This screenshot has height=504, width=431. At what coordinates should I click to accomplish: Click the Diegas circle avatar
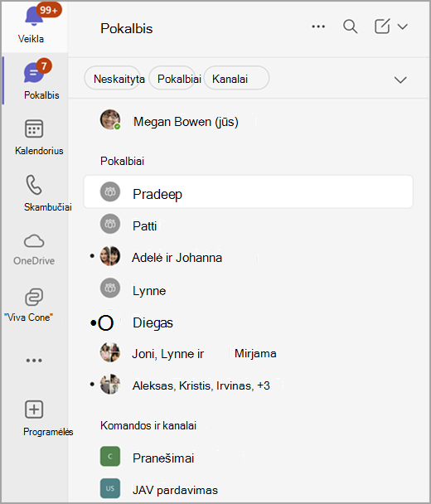106,322
